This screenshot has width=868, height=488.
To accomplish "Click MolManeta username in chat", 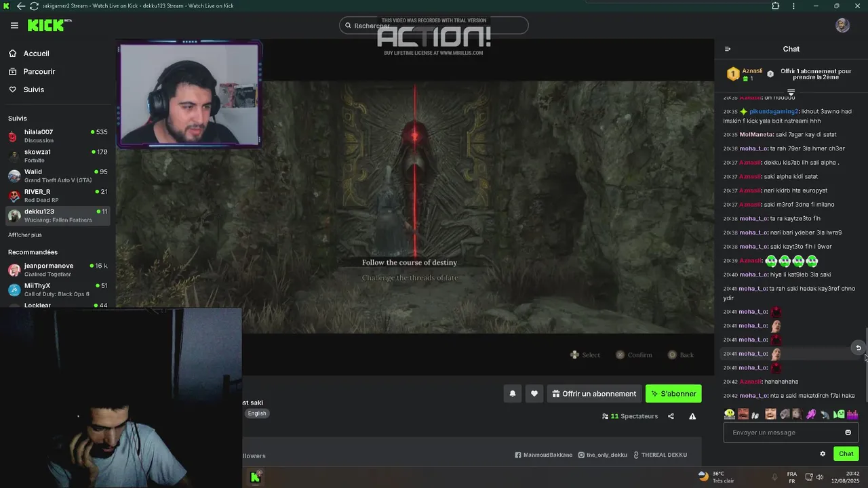I will 757,135.
